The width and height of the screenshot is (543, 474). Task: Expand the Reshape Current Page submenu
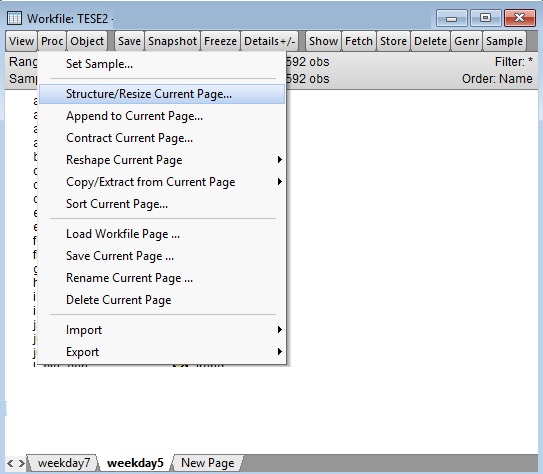point(161,160)
